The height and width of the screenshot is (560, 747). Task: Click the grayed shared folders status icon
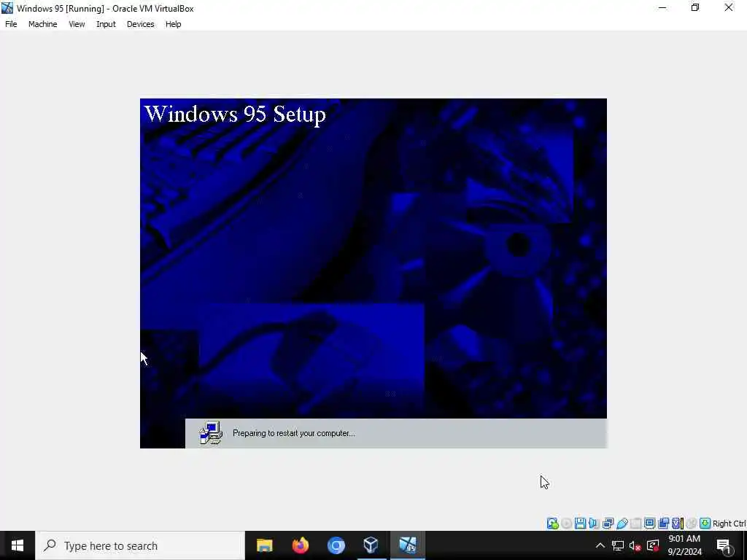pyautogui.click(x=636, y=524)
